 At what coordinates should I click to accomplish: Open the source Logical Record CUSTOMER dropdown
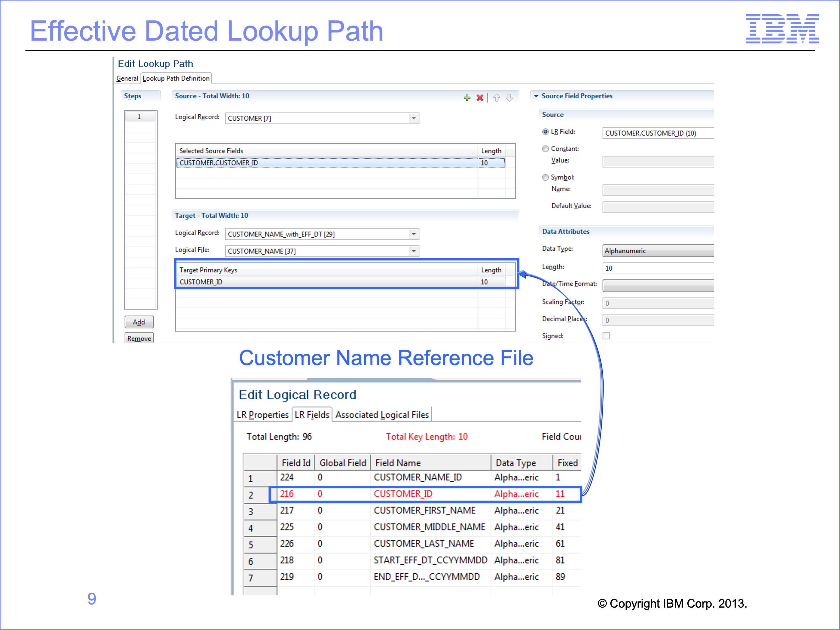413,118
